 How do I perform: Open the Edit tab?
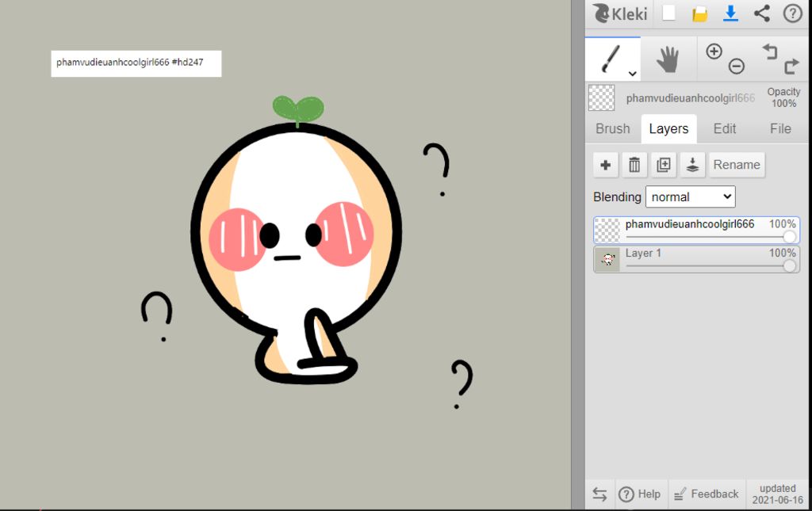tap(725, 129)
